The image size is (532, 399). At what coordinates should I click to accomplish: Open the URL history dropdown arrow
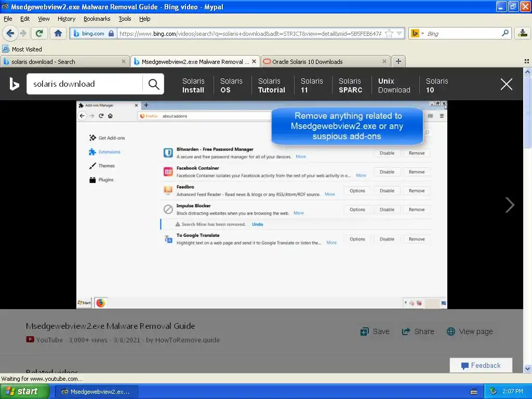(400, 33)
